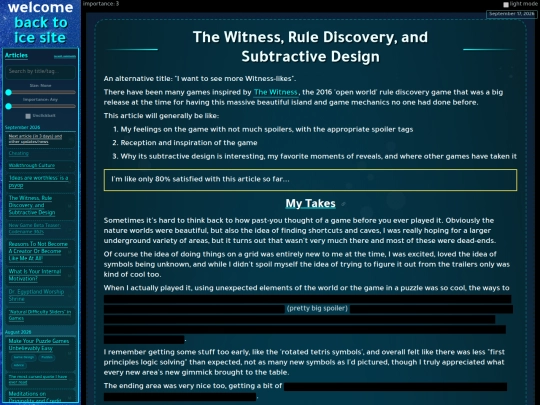This screenshot has width=540, height=405.
Task: Click list item Reception and inspiration of the game
Action: [x=189, y=143]
